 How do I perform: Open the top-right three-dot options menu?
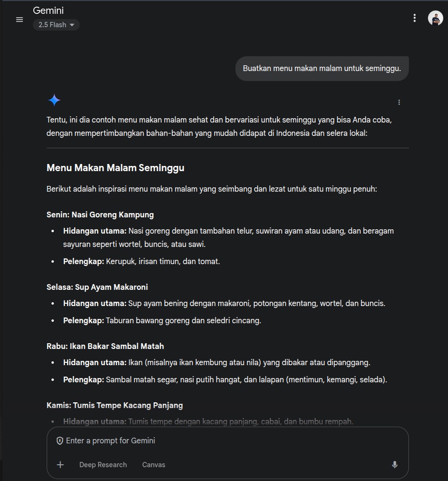tap(414, 18)
